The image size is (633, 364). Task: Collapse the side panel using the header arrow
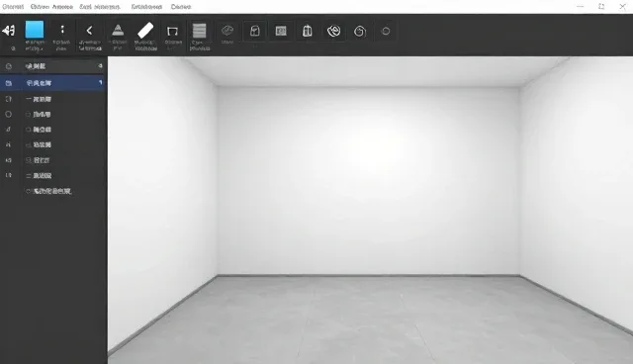click(x=100, y=66)
